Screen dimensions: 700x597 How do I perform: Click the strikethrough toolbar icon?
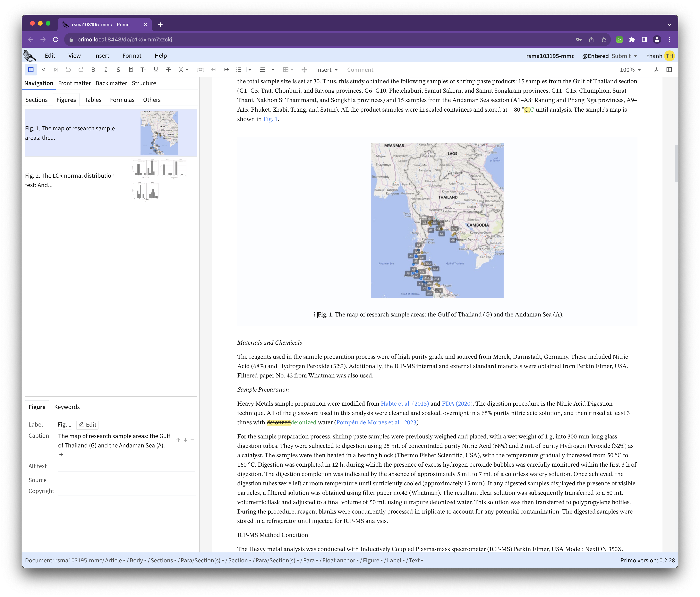pos(168,70)
